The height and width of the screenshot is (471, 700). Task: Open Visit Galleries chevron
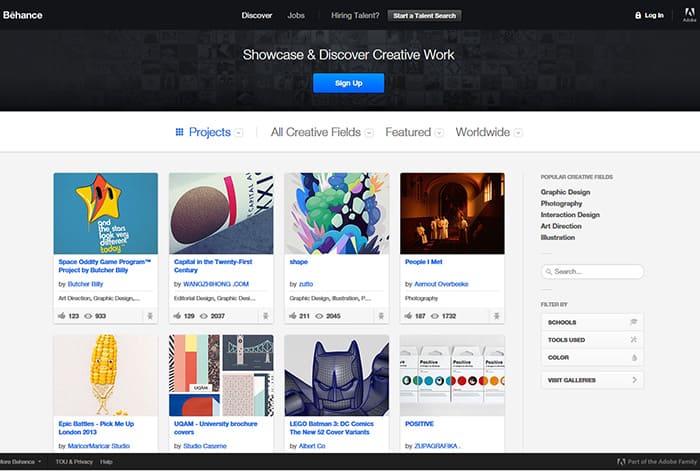tap(635, 380)
